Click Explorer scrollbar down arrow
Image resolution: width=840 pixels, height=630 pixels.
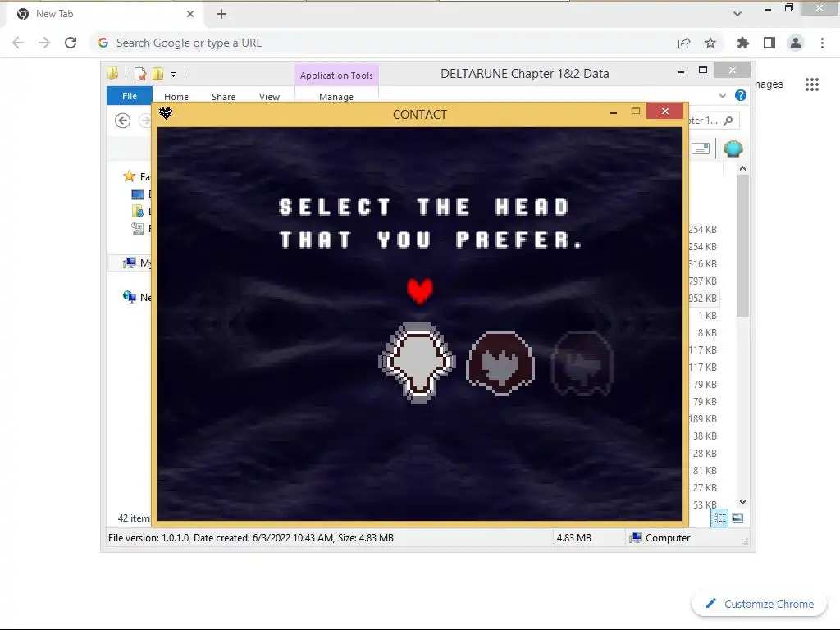tap(742, 502)
